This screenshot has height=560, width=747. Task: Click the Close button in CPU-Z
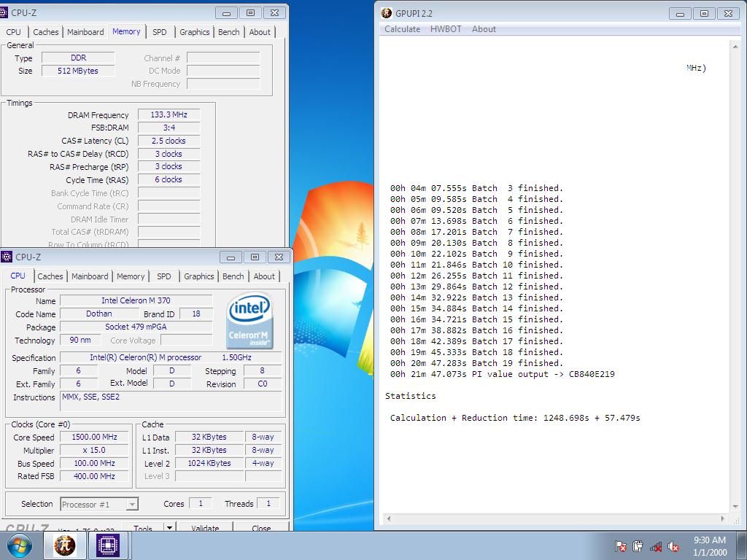point(261,526)
